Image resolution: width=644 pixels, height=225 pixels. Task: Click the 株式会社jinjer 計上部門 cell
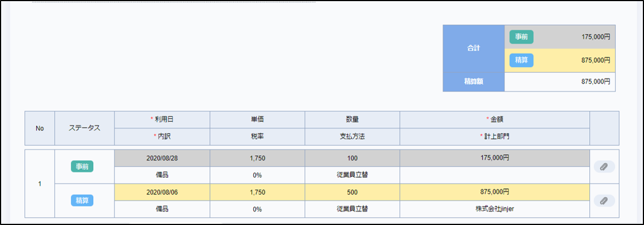[494, 209]
